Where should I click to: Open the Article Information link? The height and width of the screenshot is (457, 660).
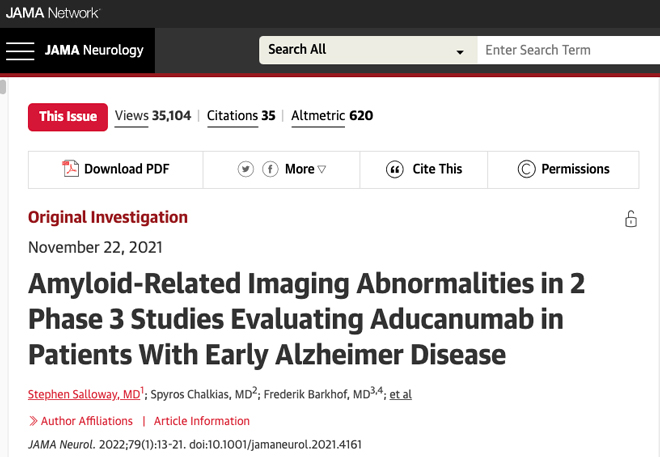[202, 421]
